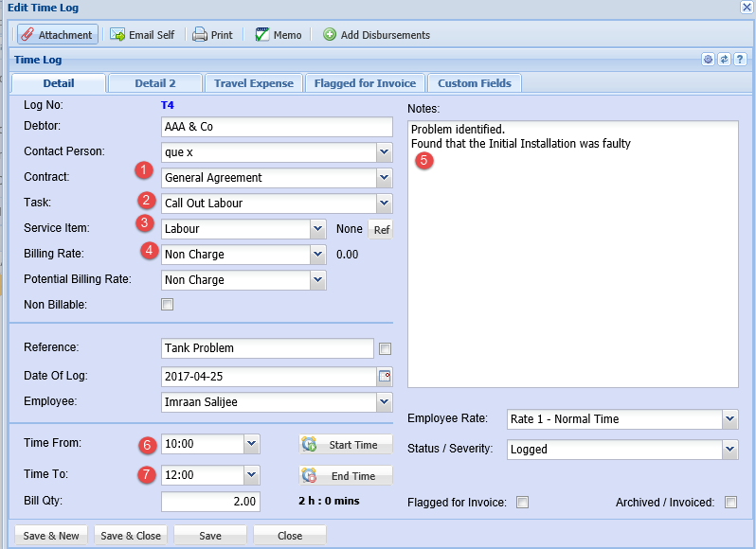
Task: Open the Memo toolbar item
Action: [262, 35]
